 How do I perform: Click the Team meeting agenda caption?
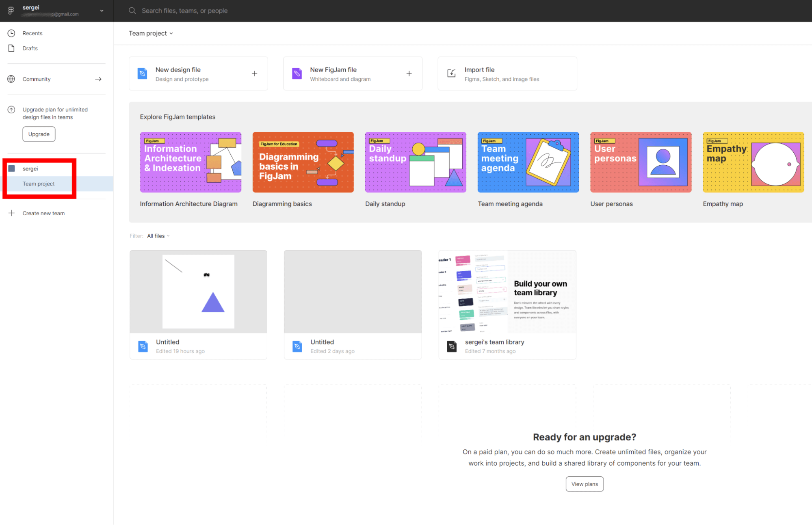tap(510, 204)
